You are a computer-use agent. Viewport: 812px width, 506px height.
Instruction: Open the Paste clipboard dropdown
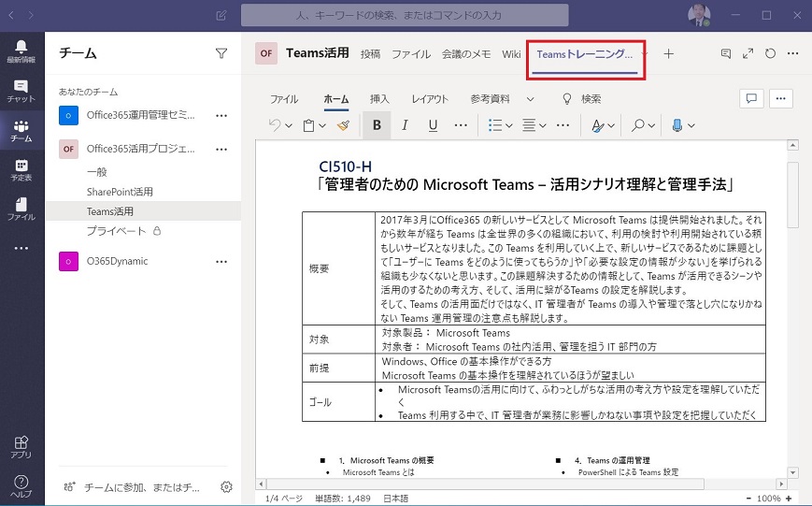tap(322, 125)
